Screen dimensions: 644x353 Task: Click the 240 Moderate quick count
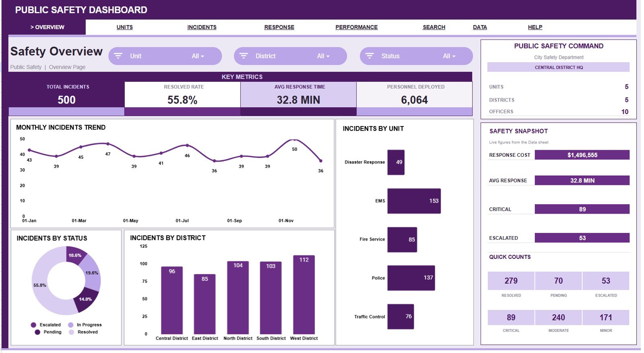[559, 318]
